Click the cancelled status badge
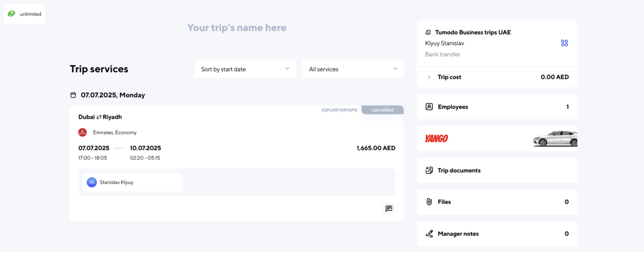 382,110
